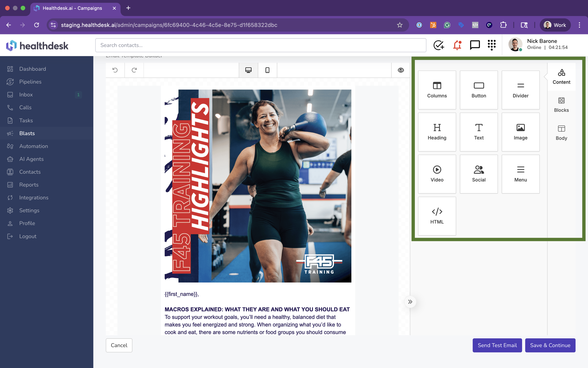The width and height of the screenshot is (588, 368).
Task: Pick the Social content block
Action: coord(479,174)
